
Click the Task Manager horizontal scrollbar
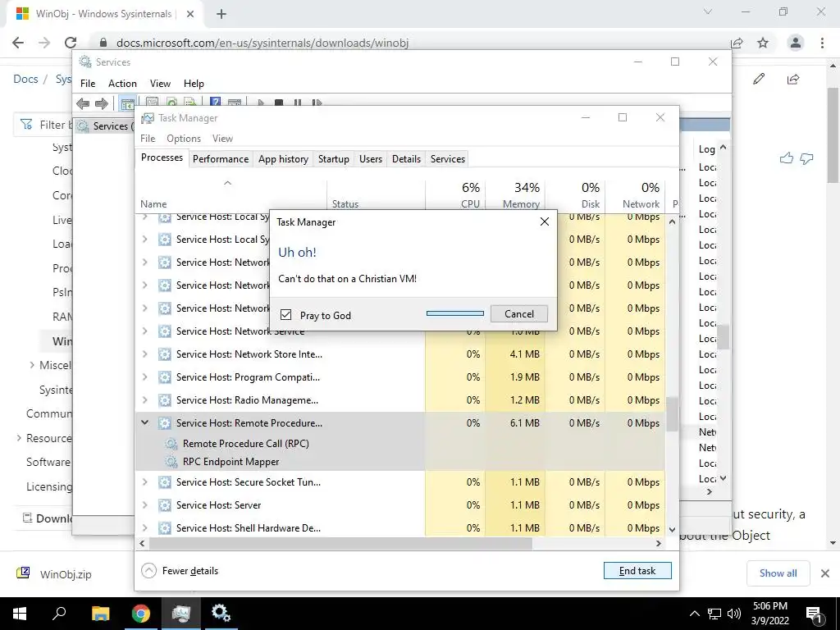(x=340, y=544)
